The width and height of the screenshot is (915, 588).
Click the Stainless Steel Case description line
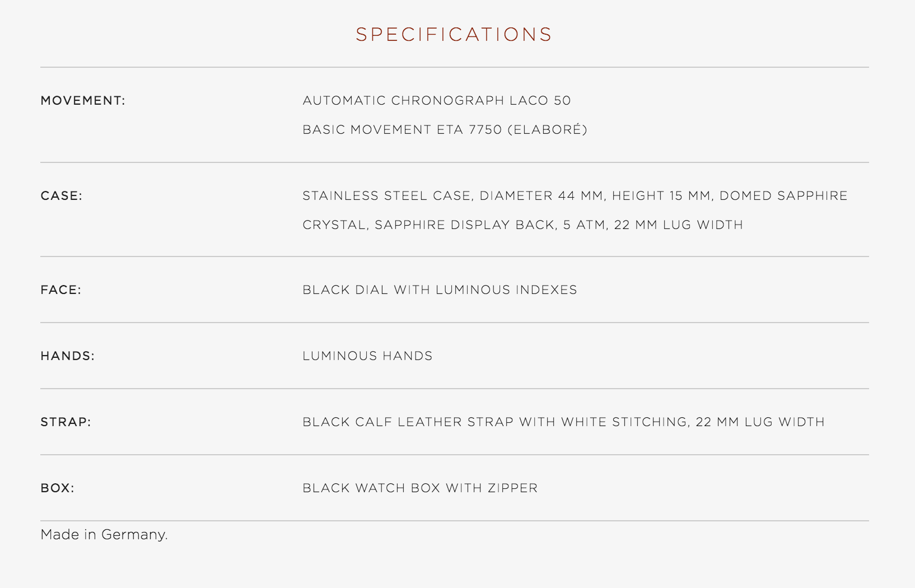click(x=575, y=196)
